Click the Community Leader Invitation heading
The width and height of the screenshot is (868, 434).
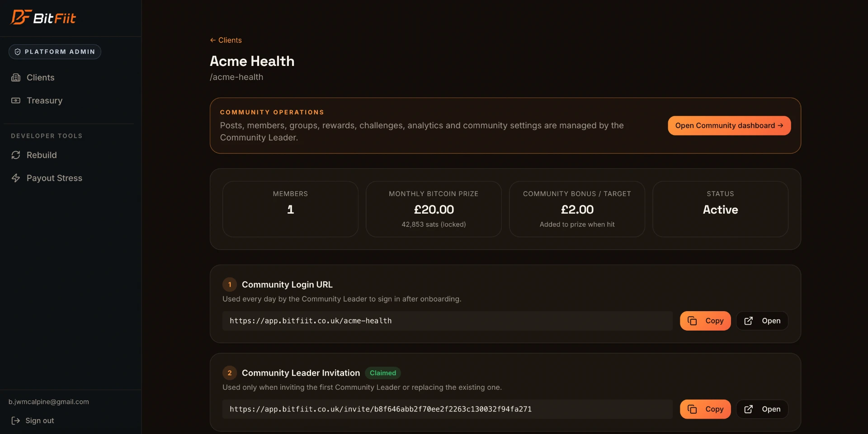point(301,373)
